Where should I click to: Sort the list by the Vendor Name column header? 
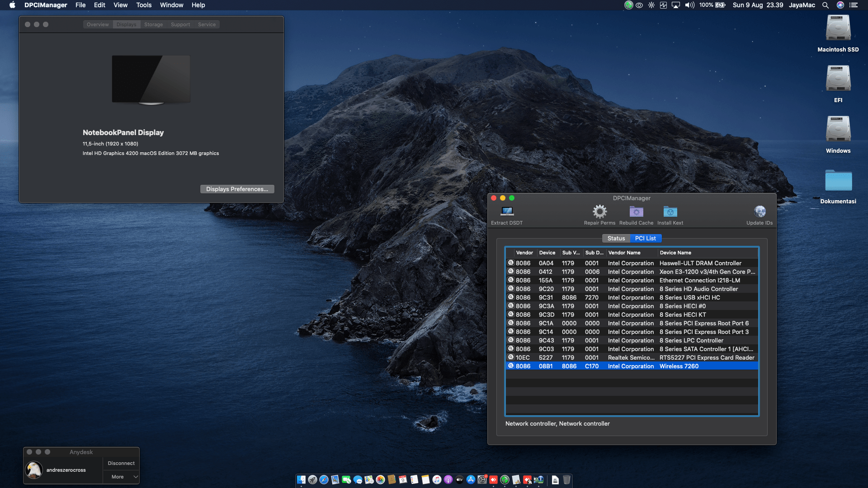click(x=624, y=253)
